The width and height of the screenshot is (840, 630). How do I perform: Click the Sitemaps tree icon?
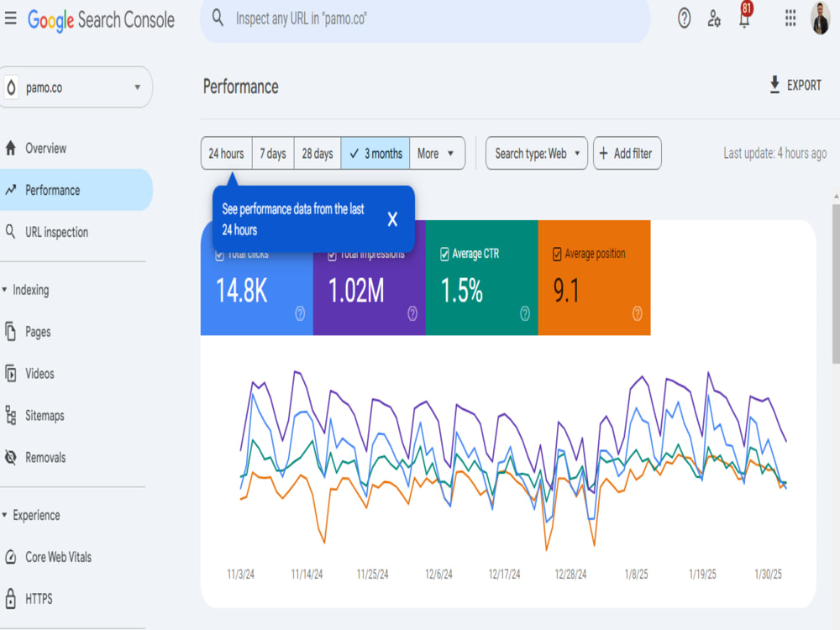pyautogui.click(x=11, y=415)
